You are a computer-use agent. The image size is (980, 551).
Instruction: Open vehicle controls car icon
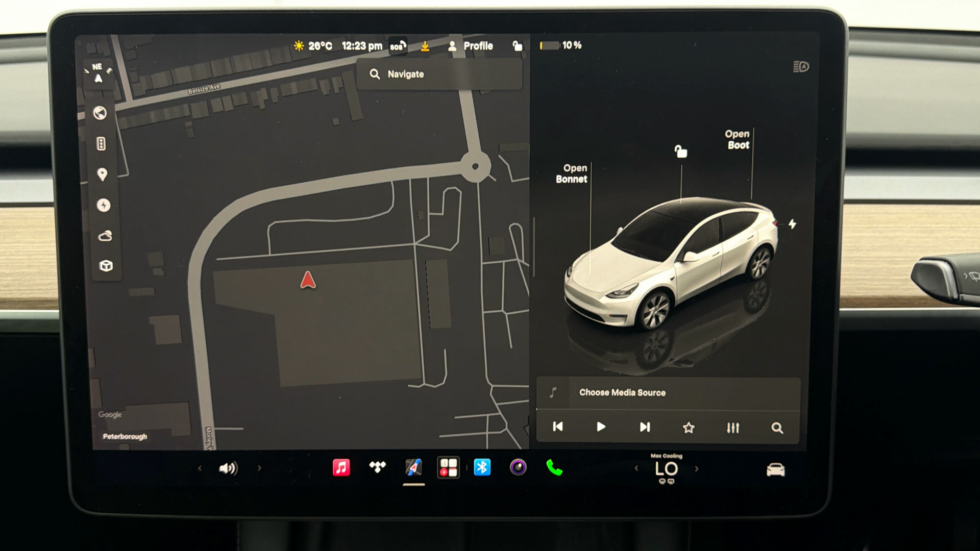coord(775,469)
